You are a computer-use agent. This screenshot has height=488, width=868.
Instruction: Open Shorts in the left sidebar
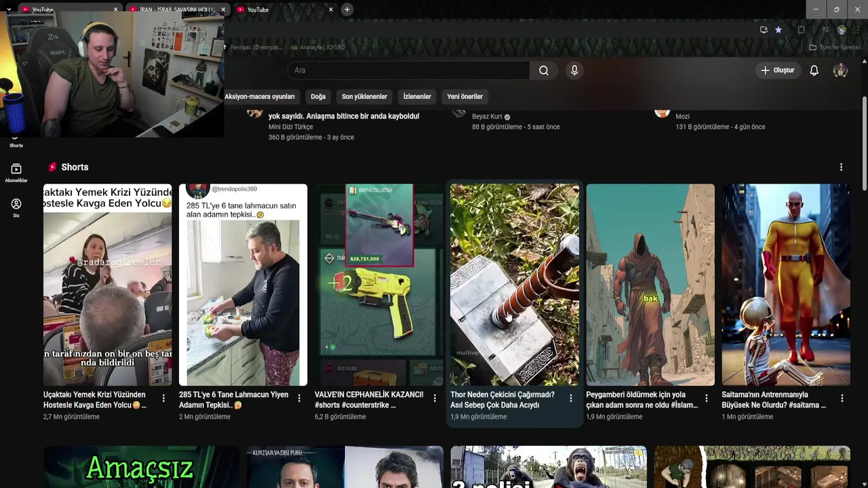pyautogui.click(x=16, y=144)
